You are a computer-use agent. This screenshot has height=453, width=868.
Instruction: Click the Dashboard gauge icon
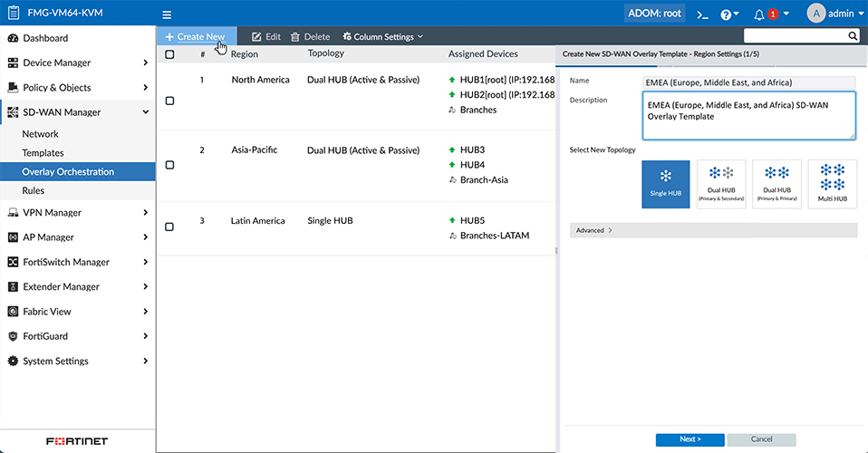click(13, 38)
